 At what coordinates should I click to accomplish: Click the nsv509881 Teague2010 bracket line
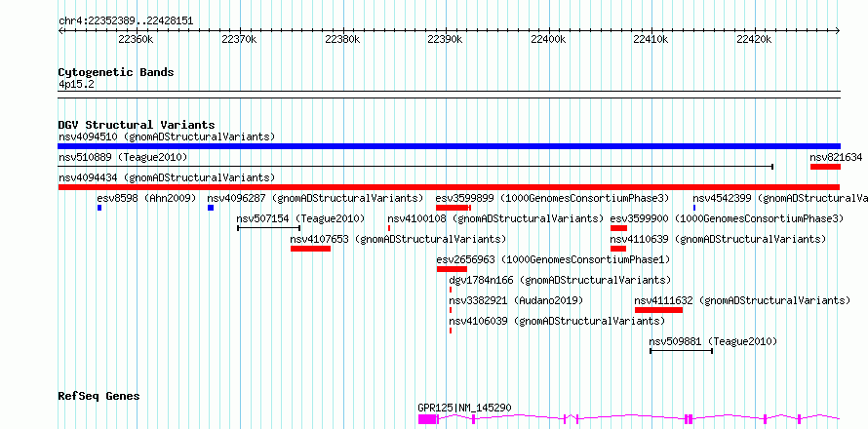[x=681, y=351]
